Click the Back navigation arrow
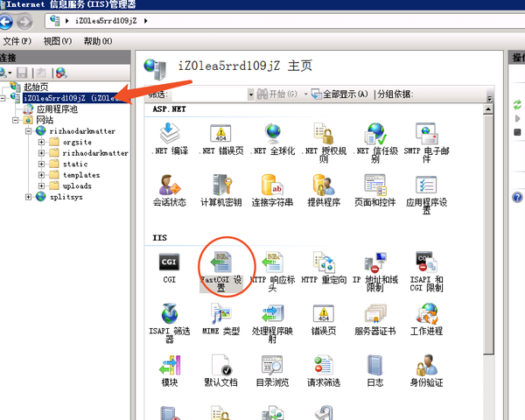 5,22
